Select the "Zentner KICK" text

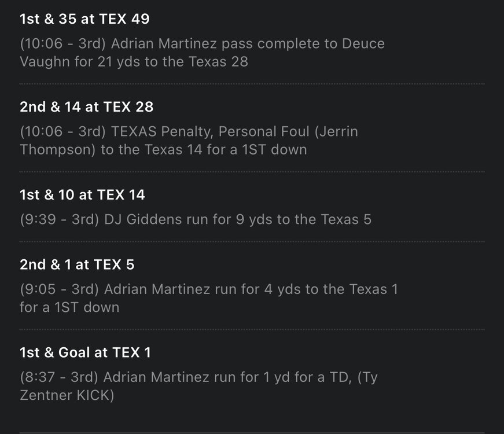coord(67,396)
